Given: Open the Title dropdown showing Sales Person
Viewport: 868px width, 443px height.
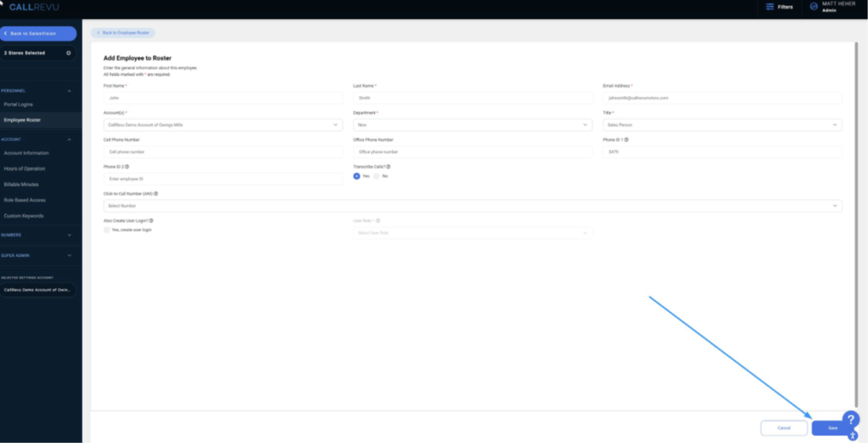Looking at the screenshot, I should coord(722,125).
